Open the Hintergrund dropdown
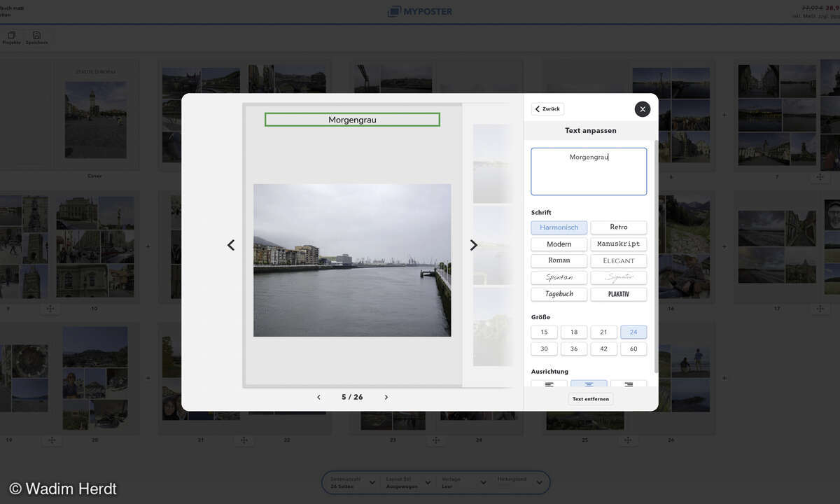The width and height of the screenshot is (840, 504). click(x=521, y=482)
